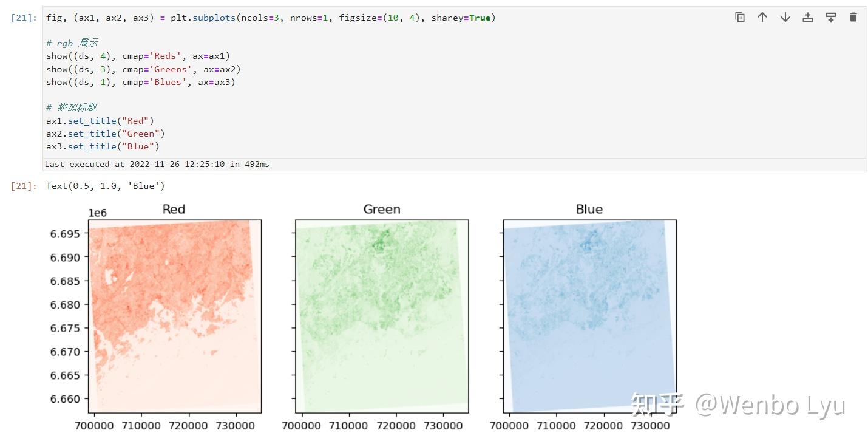This screenshot has height=444, width=868.
Task: Select the input prompt [21] of code cell
Action: [24, 18]
